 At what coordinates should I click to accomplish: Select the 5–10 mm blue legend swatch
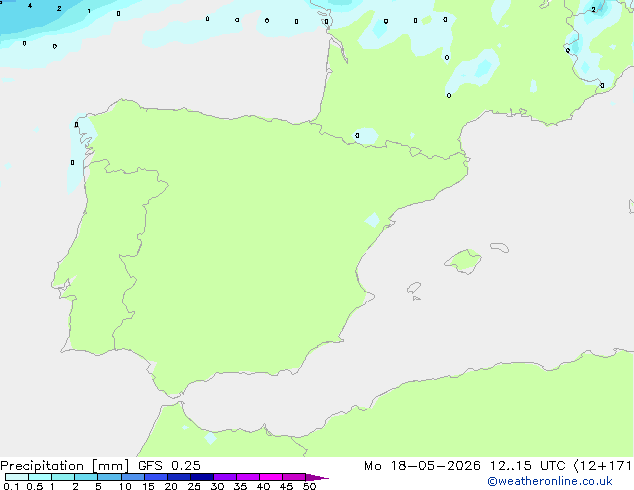[110, 477]
